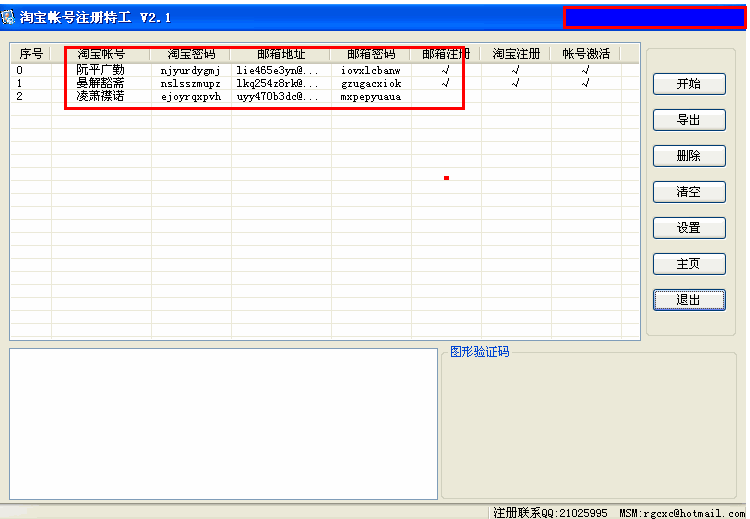Click the 清空 button

tap(689, 192)
